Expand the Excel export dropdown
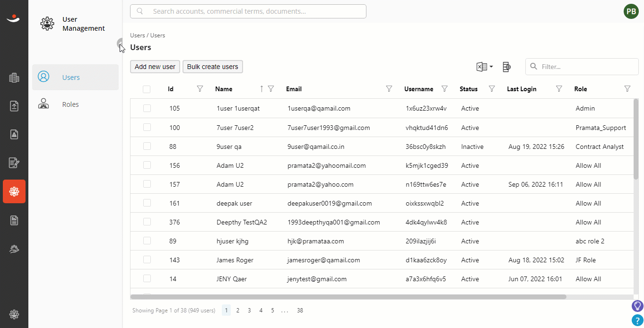 click(x=485, y=67)
